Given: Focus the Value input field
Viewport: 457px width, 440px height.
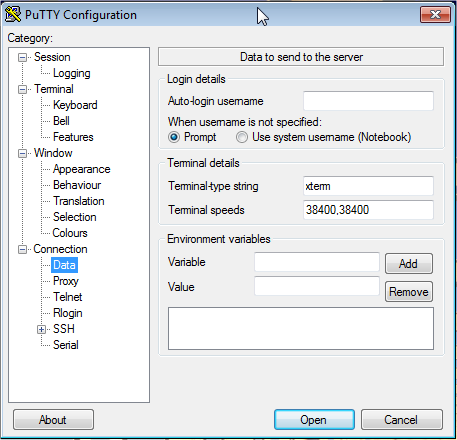Looking at the screenshot, I should (x=317, y=286).
